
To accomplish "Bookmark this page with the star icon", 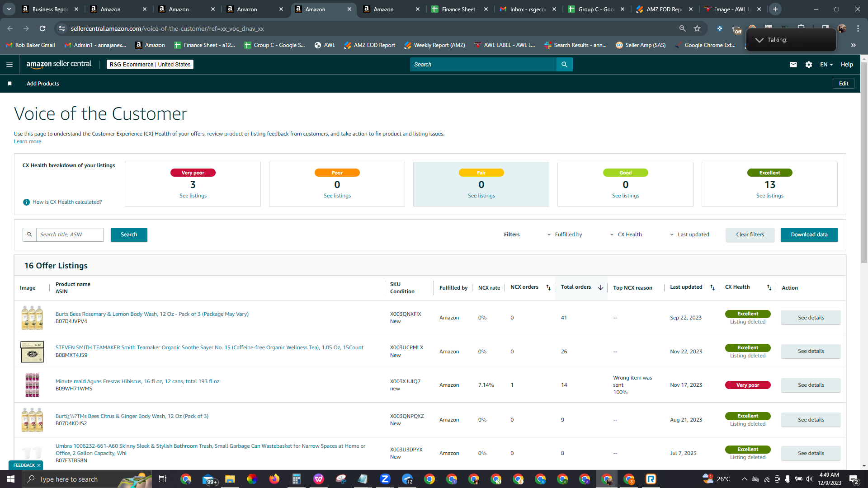I will pyautogui.click(x=697, y=28).
